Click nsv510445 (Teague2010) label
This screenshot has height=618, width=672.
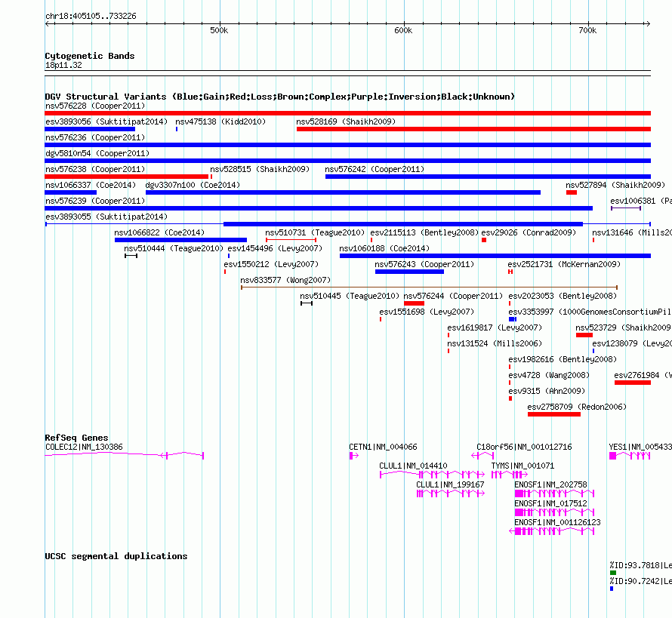pyautogui.click(x=350, y=296)
